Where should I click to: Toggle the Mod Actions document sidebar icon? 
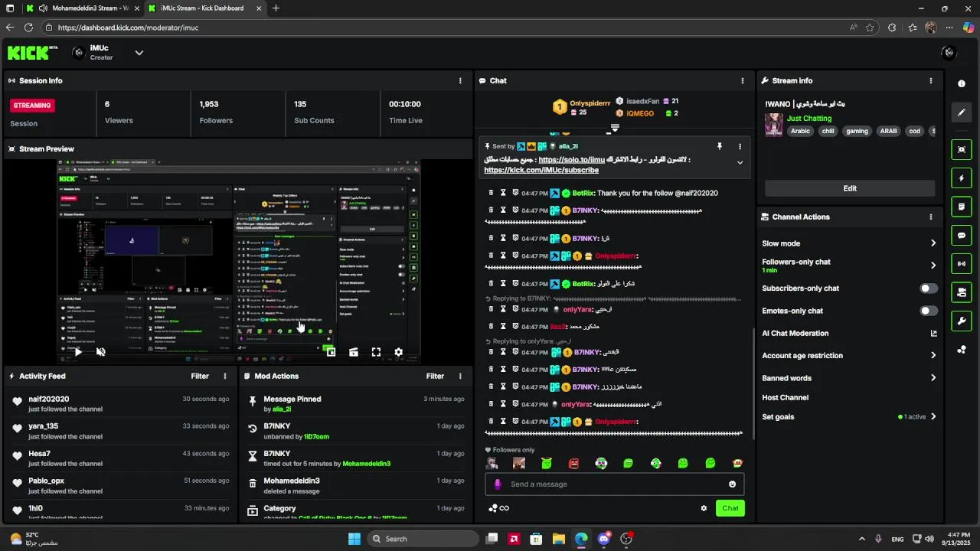[962, 207]
